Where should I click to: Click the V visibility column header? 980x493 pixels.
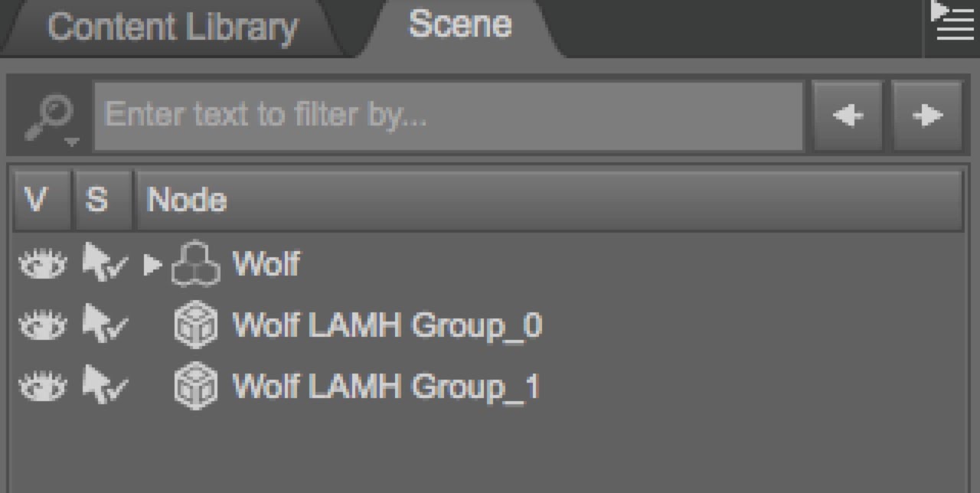tap(37, 201)
